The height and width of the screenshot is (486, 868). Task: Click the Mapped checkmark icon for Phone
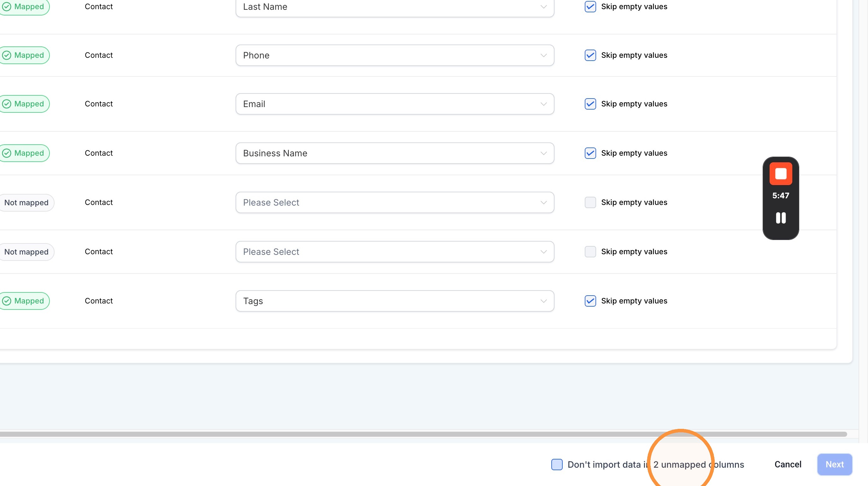(7, 55)
